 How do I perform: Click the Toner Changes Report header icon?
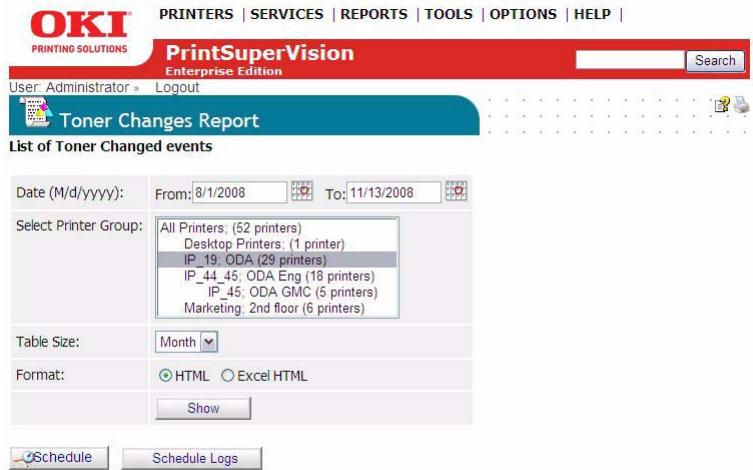(x=35, y=112)
